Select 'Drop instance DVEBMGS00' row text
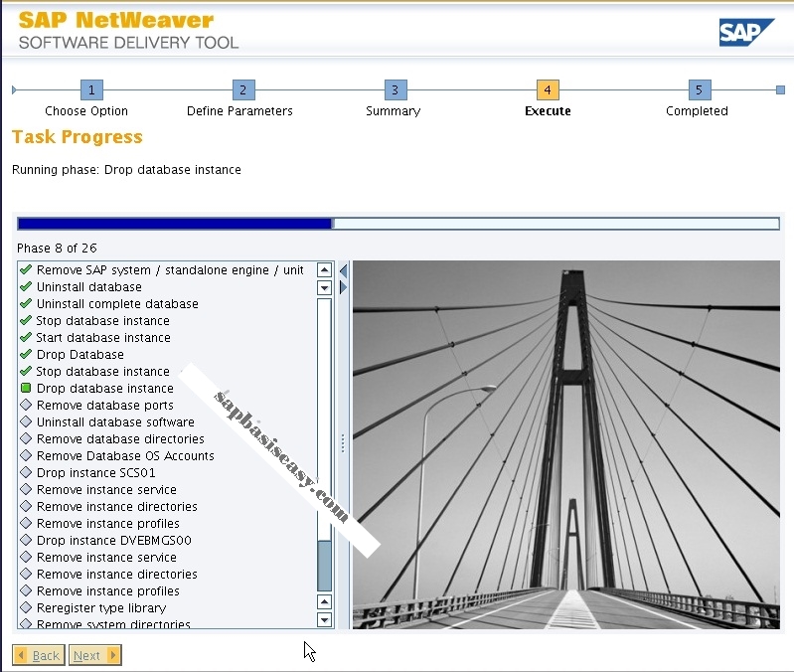This screenshot has height=672, width=794. (114, 540)
